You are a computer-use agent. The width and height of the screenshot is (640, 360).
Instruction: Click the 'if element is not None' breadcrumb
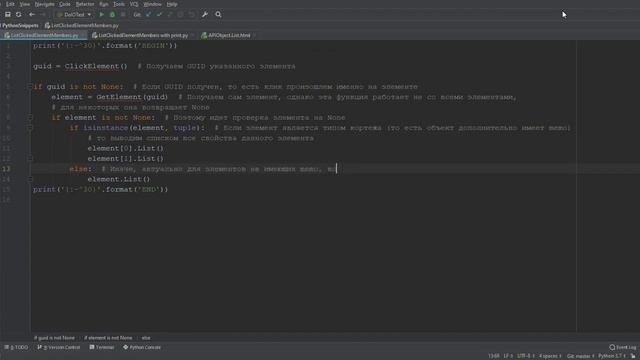108,338
